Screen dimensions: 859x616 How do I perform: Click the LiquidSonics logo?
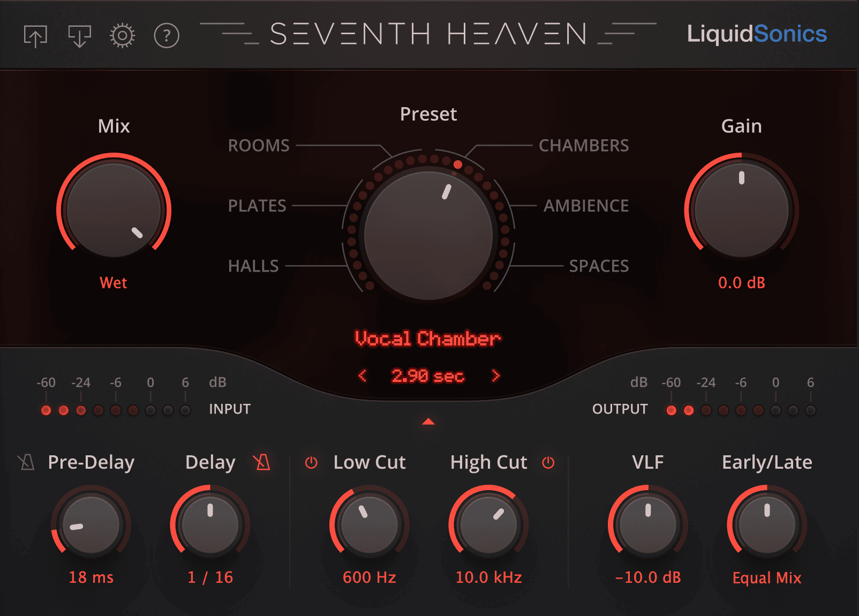(x=757, y=34)
